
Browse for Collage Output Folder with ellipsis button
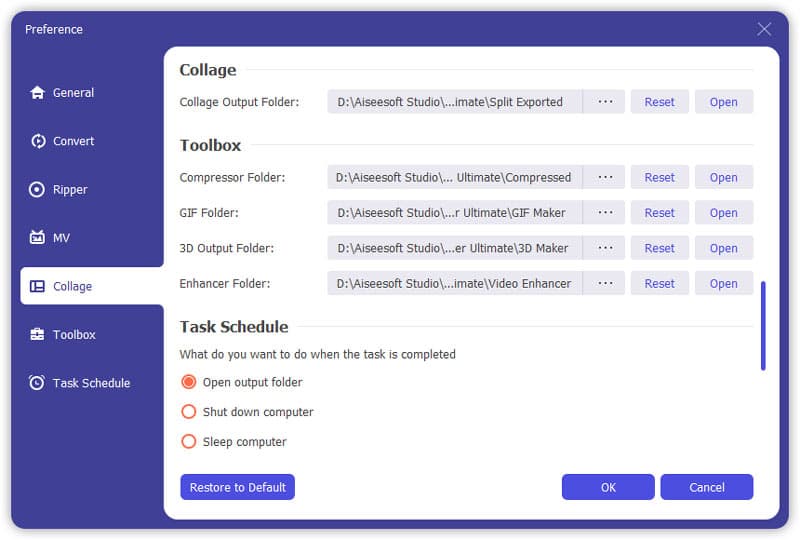point(605,102)
